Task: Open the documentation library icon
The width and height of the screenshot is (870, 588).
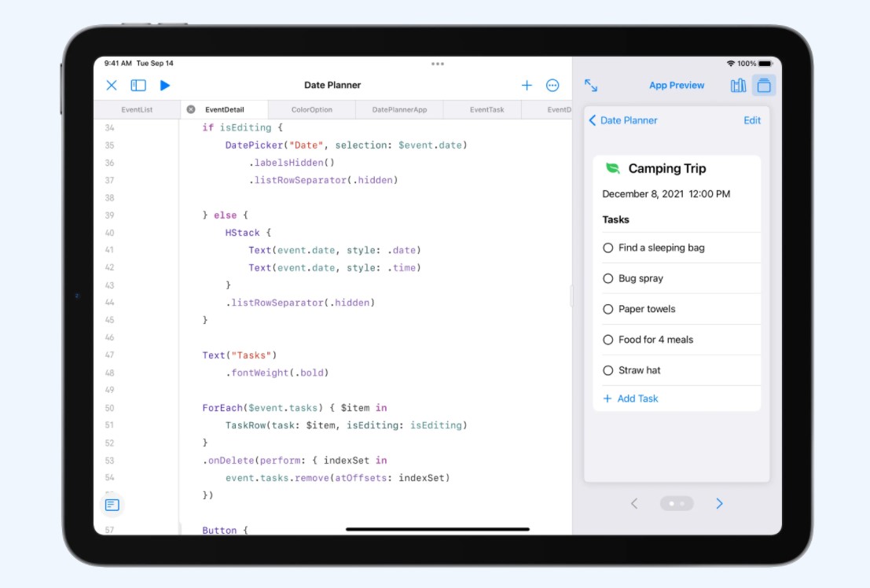Action: tap(737, 85)
